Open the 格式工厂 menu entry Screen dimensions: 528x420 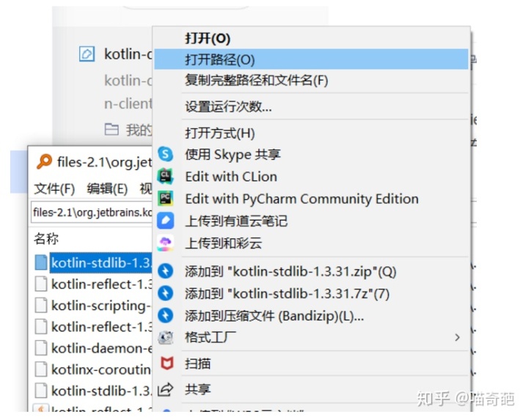tap(311, 338)
